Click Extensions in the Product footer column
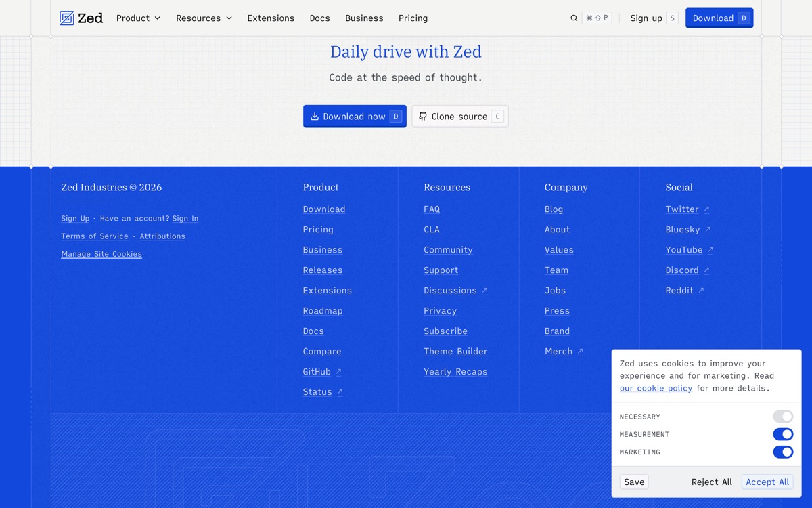This screenshot has height=508, width=812. click(x=328, y=291)
